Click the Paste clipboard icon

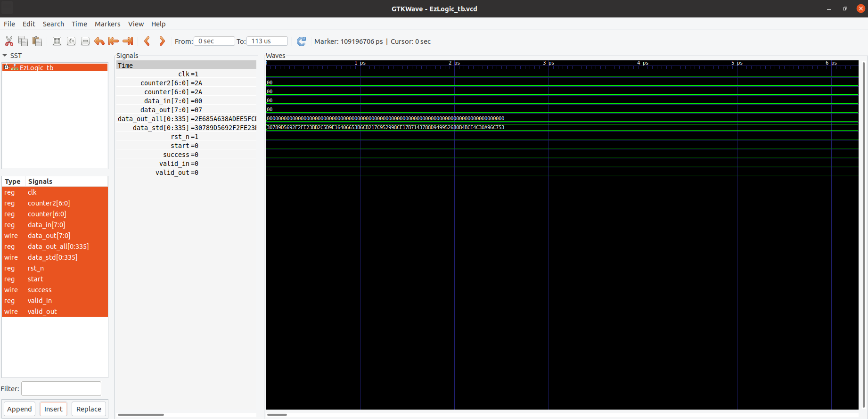37,41
